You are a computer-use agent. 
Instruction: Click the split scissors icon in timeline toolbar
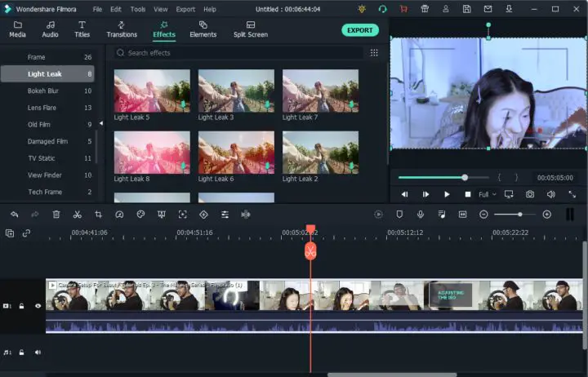point(77,215)
